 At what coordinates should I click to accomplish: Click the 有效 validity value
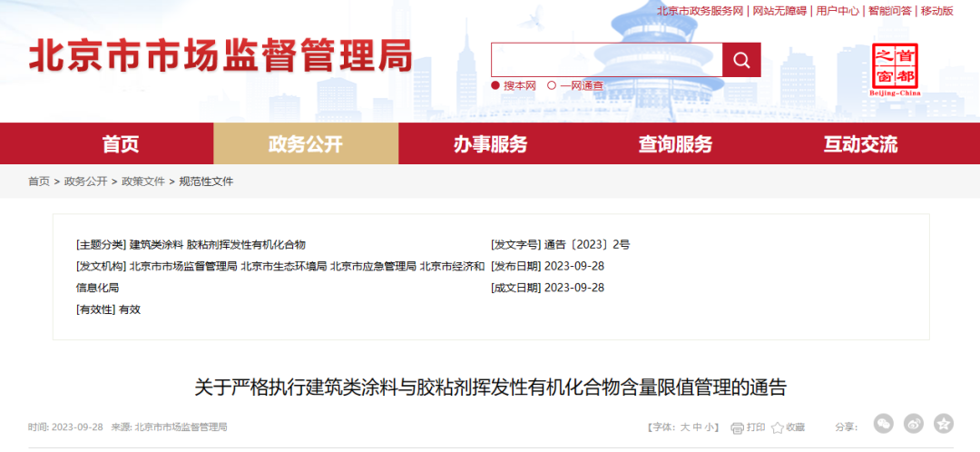(x=130, y=310)
